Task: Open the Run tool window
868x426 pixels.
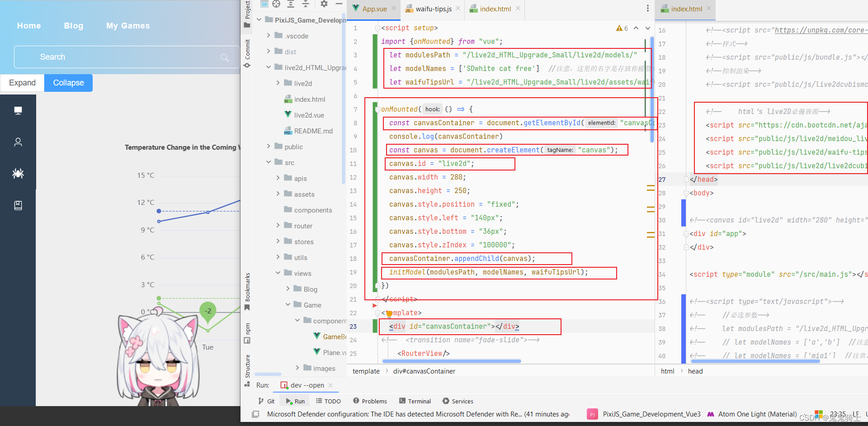Action: (295, 401)
